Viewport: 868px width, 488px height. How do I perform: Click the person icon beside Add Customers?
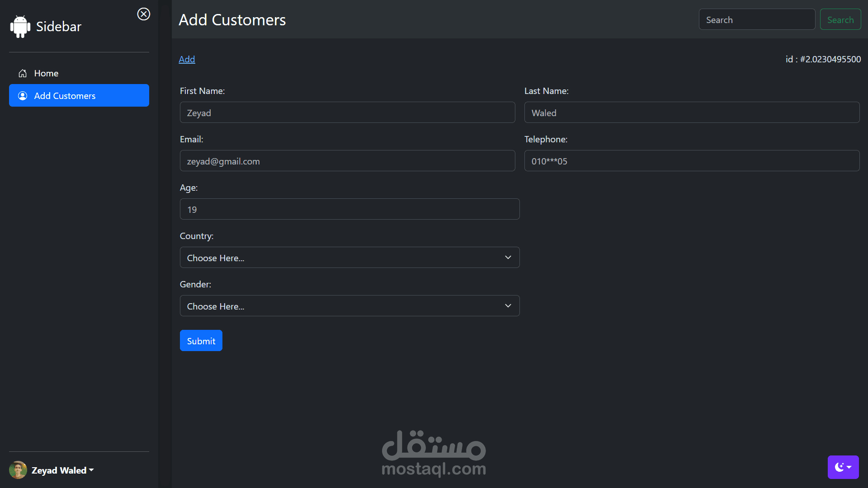[x=23, y=96]
